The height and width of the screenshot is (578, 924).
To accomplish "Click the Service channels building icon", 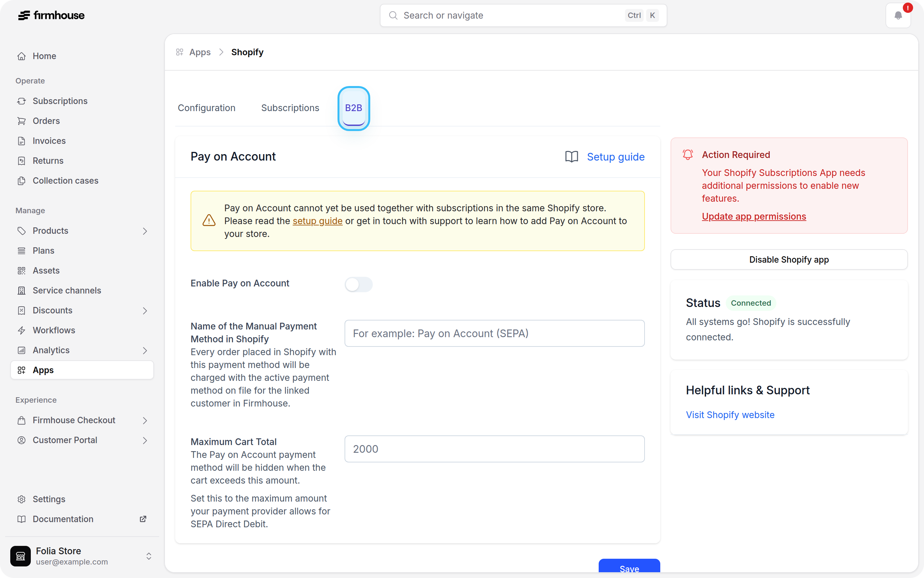I will [x=22, y=291].
